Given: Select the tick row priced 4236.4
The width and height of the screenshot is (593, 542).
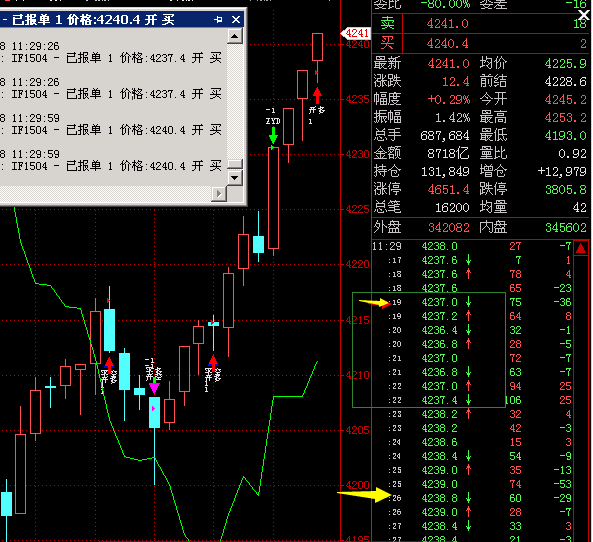Looking at the screenshot, I should (472, 330).
